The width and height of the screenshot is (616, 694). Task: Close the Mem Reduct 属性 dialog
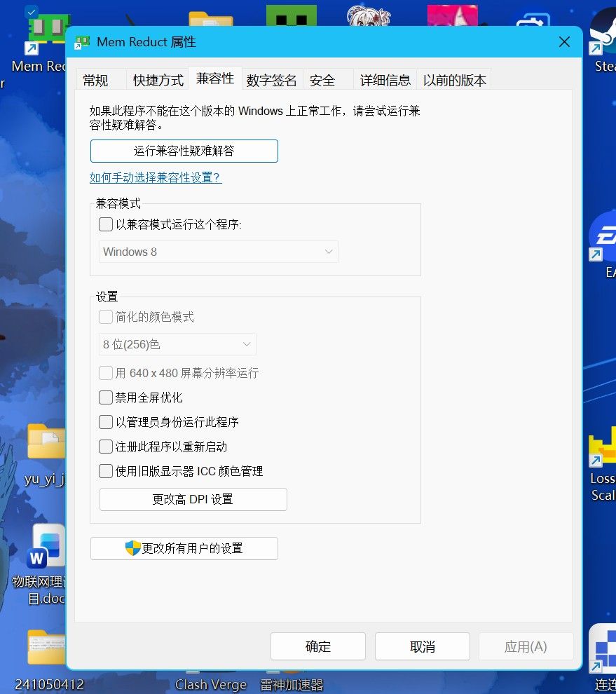[x=564, y=42]
